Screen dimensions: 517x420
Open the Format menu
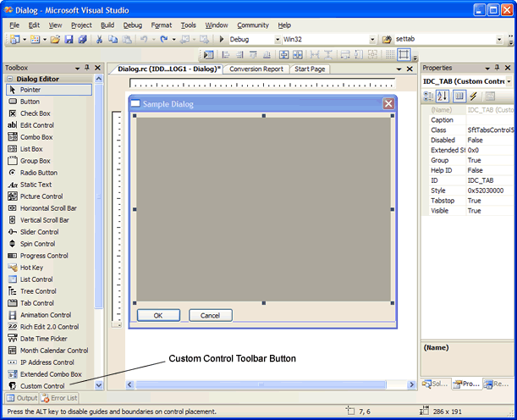161,25
